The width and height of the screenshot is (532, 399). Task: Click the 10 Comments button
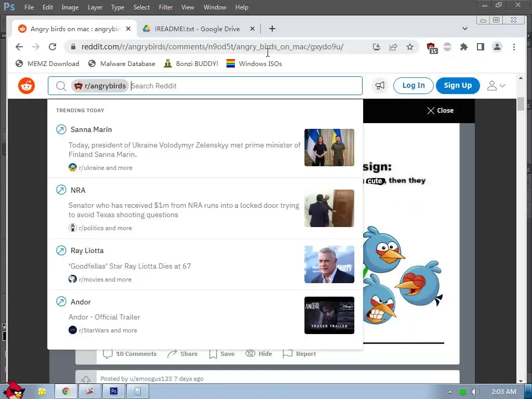click(x=129, y=354)
